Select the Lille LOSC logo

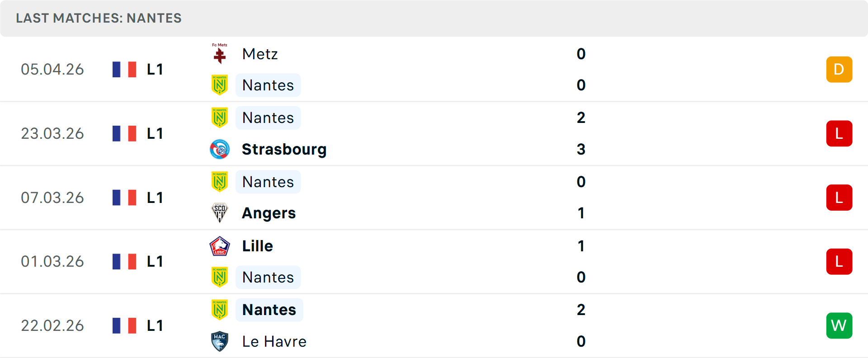click(220, 246)
